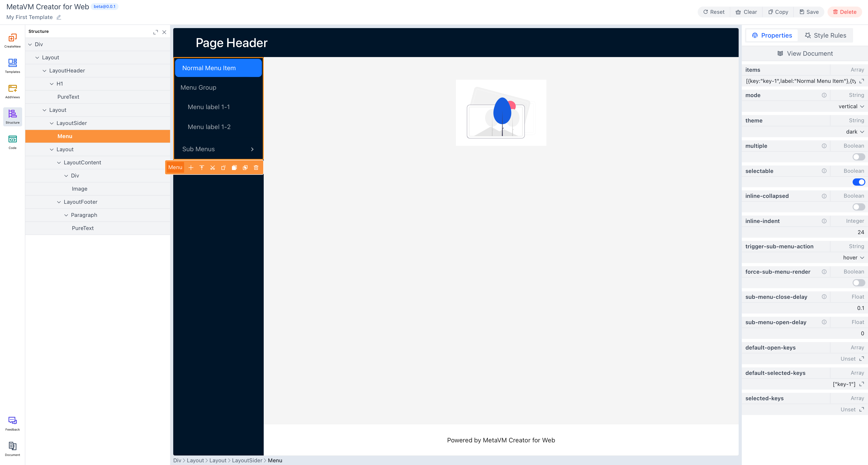Click the pencil icon to rename template
The height and width of the screenshot is (465, 868).
coord(59,17)
